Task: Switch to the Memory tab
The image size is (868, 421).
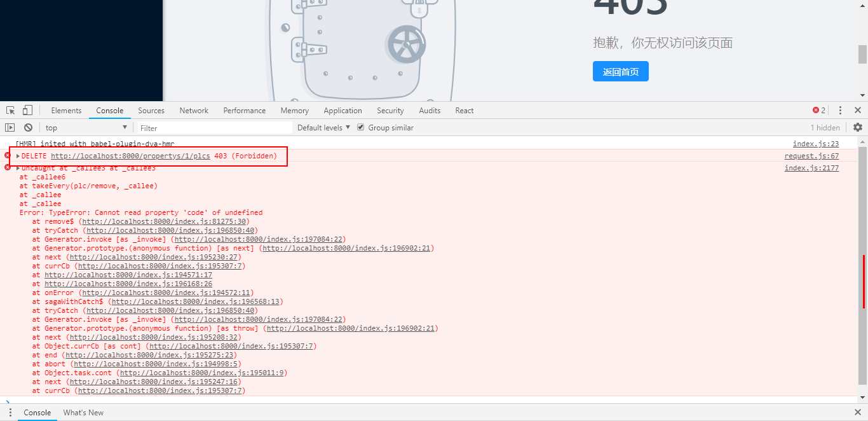Action: pyautogui.click(x=295, y=110)
